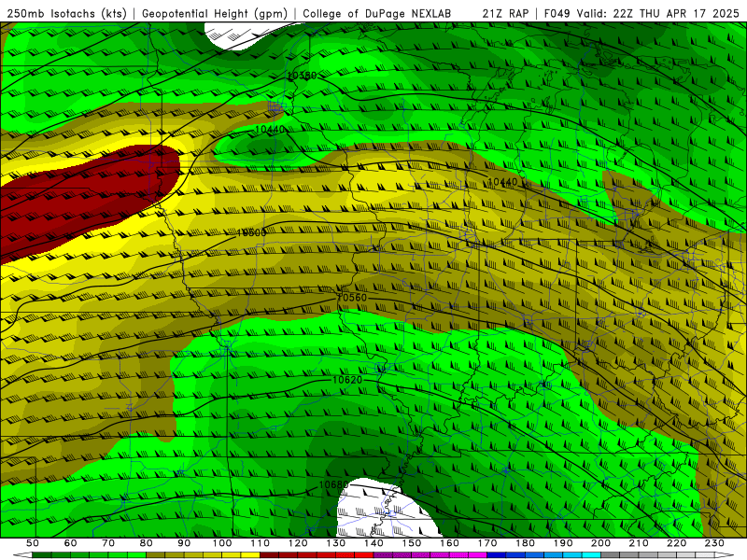Click the 120 value on the color scale

point(298,543)
